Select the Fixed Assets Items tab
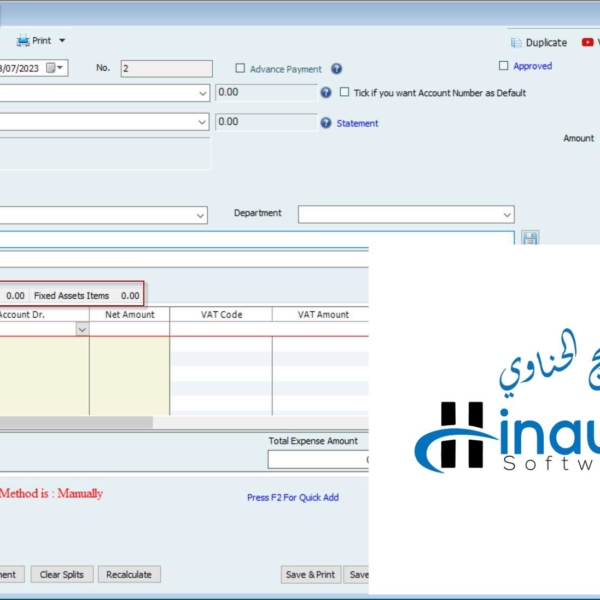This screenshot has width=600, height=600. tap(71, 296)
